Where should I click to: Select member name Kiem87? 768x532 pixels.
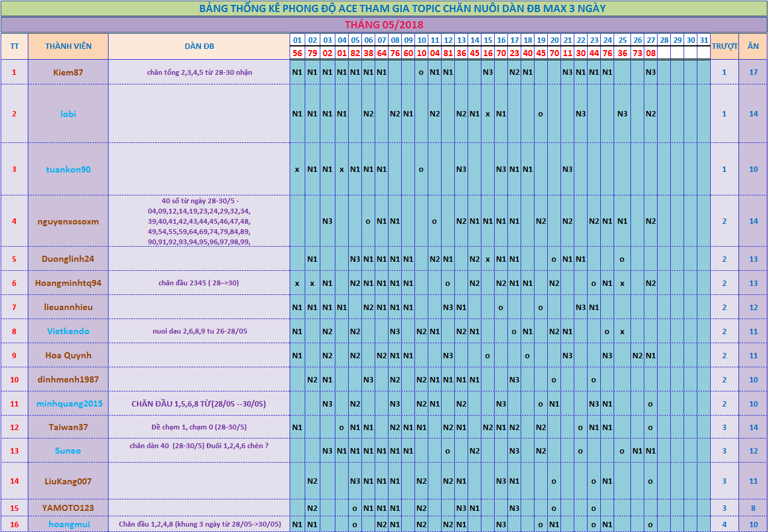tap(68, 72)
